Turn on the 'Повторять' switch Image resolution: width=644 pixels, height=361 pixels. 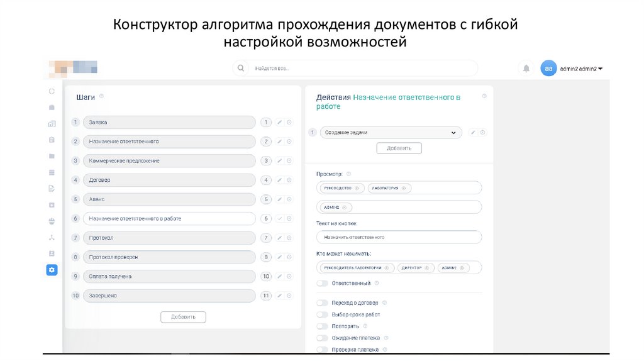323,326
